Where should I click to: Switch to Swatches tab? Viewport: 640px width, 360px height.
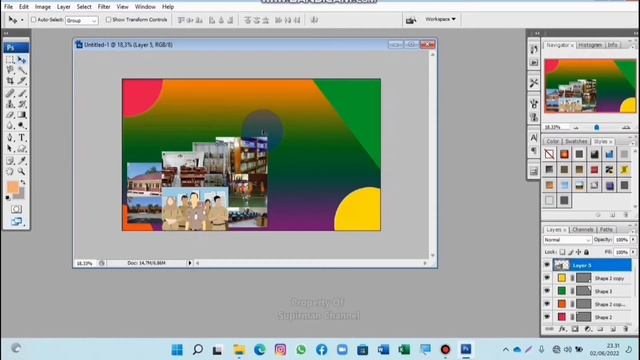pyautogui.click(x=576, y=141)
